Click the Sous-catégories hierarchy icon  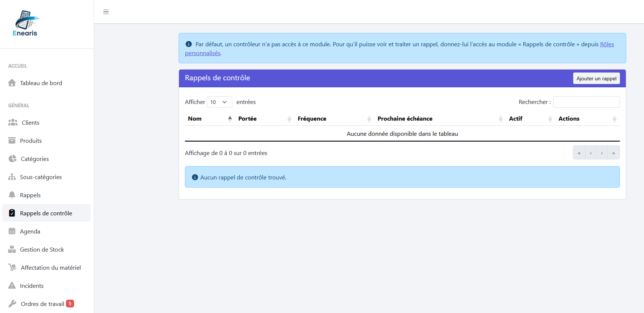[12, 177]
